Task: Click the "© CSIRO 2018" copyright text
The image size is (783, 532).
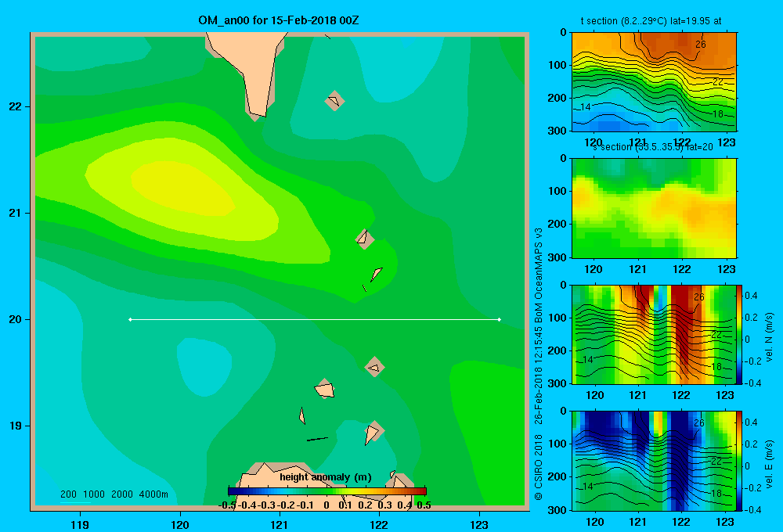Action: point(539,467)
